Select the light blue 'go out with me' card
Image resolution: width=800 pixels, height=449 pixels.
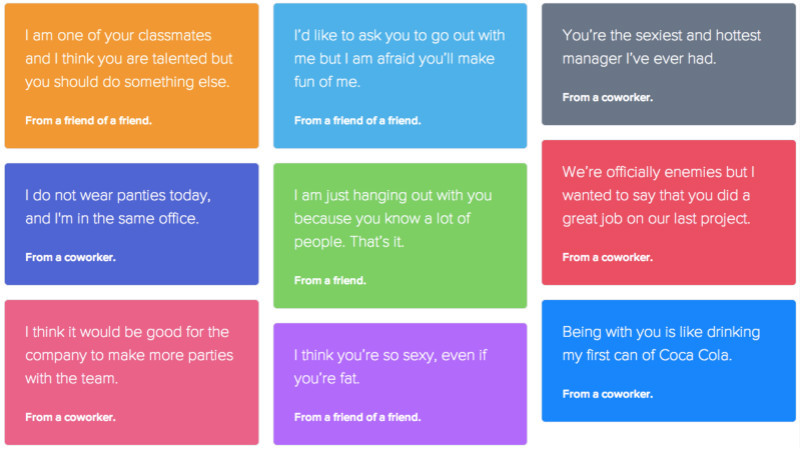coord(400,76)
